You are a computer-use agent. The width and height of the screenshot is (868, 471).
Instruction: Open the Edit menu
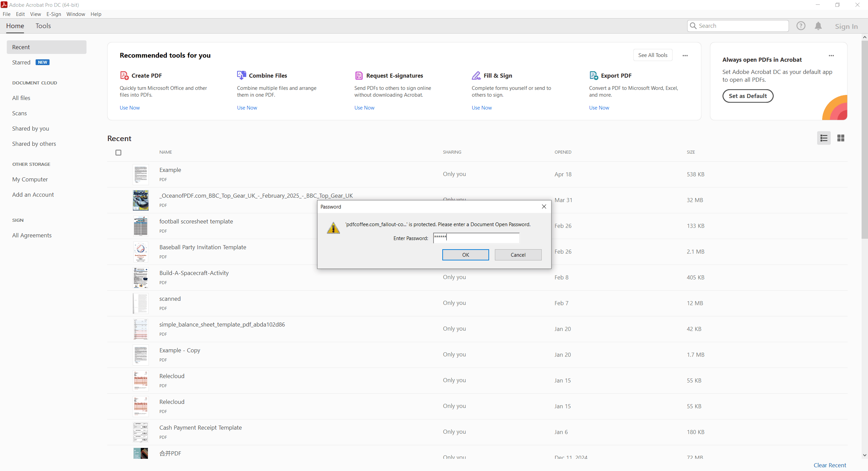click(20, 14)
